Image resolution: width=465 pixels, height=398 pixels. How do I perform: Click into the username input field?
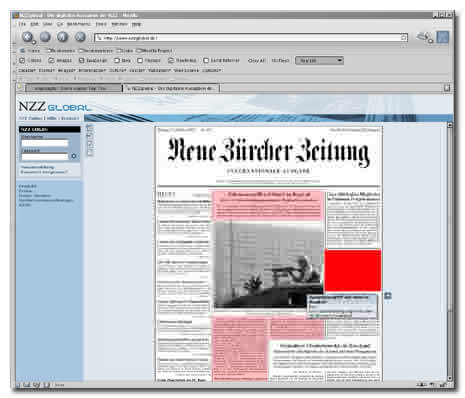[45, 143]
